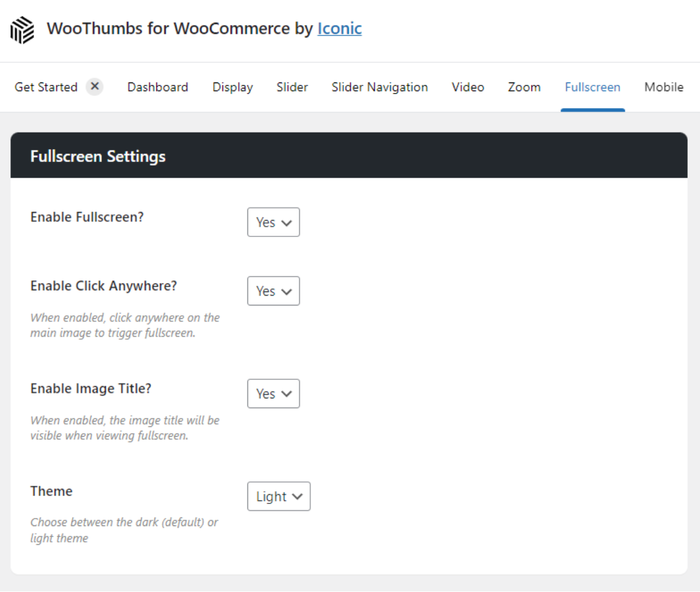The height and width of the screenshot is (592, 700).
Task: Open the Enable Fullscreen dropdown
Action: 273,222
